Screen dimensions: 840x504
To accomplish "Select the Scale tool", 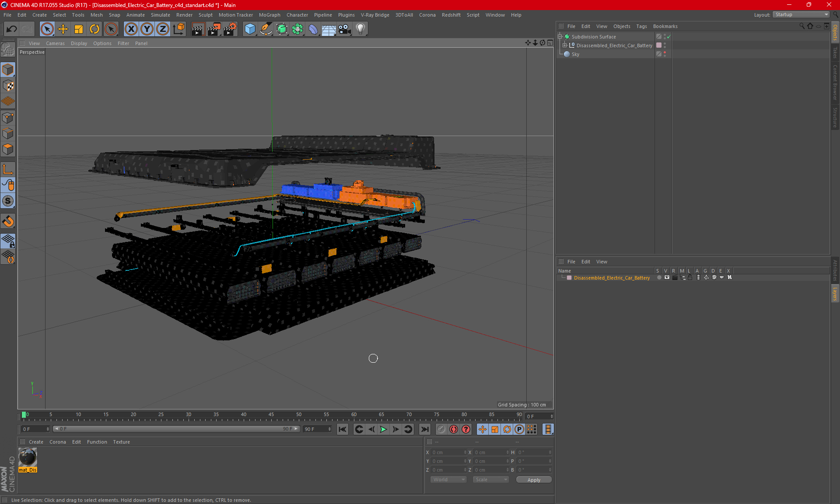I will 79,29.
